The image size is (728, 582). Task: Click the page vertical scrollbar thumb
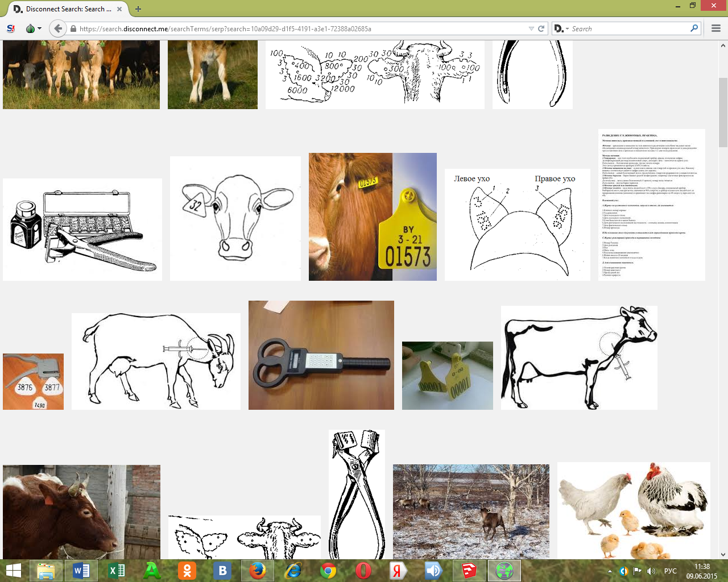tap(723, 112)
